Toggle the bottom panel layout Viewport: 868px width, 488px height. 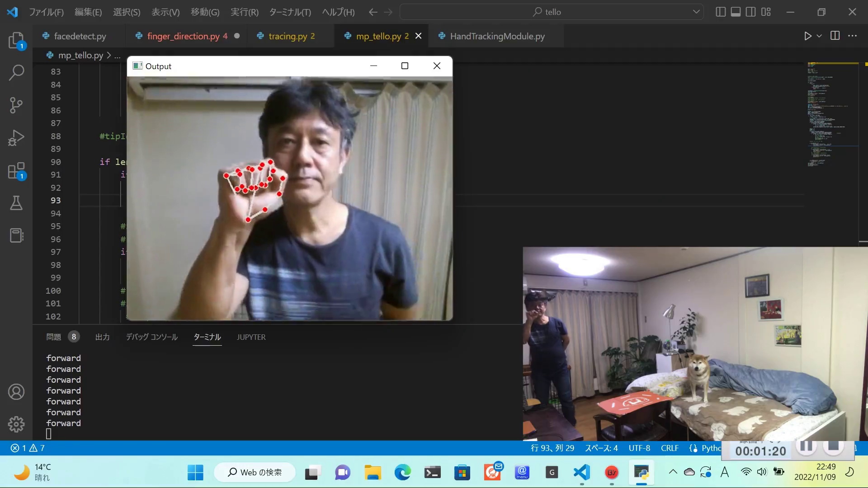coord(736,12)
